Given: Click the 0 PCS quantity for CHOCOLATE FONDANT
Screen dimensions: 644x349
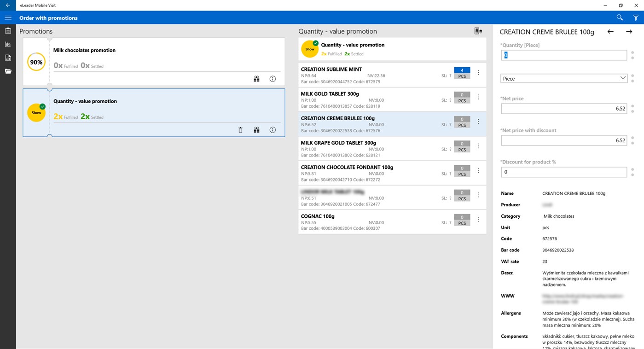Looking at the screenshot, I should (x=462, y=171).
